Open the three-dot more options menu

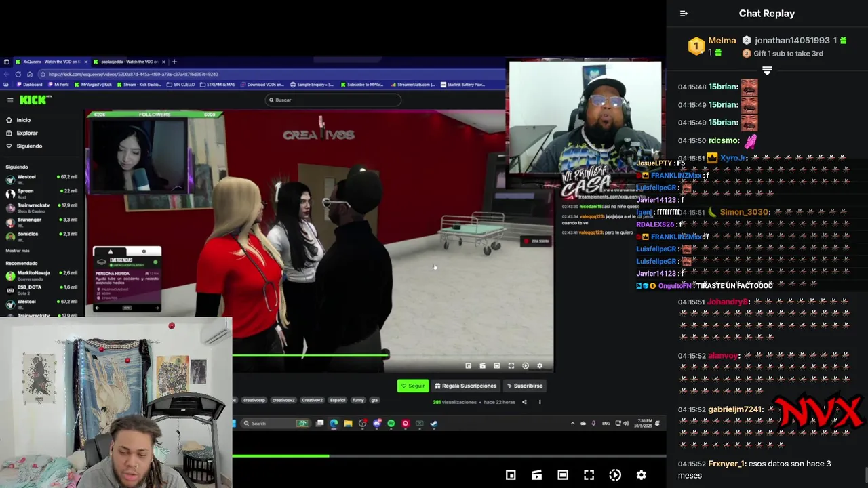540,402
